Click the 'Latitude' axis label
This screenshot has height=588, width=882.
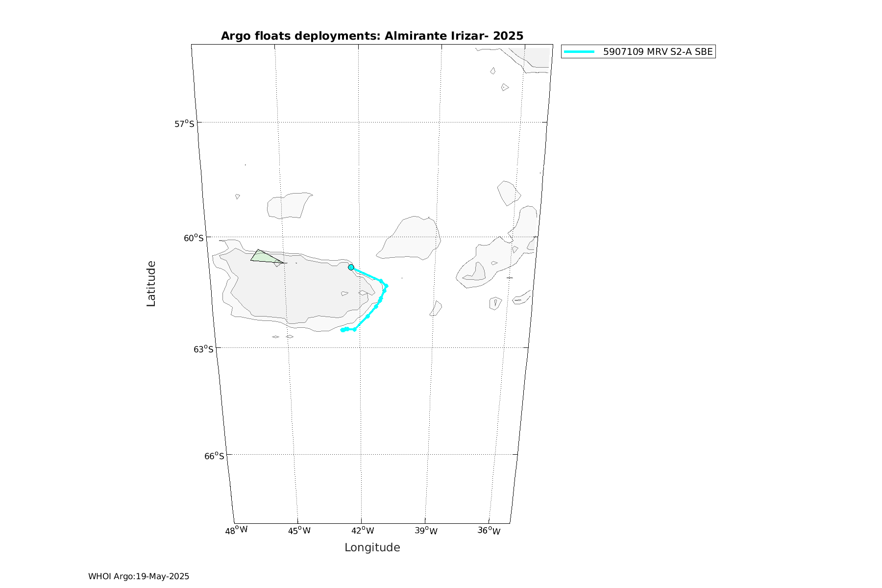[151, 284]
